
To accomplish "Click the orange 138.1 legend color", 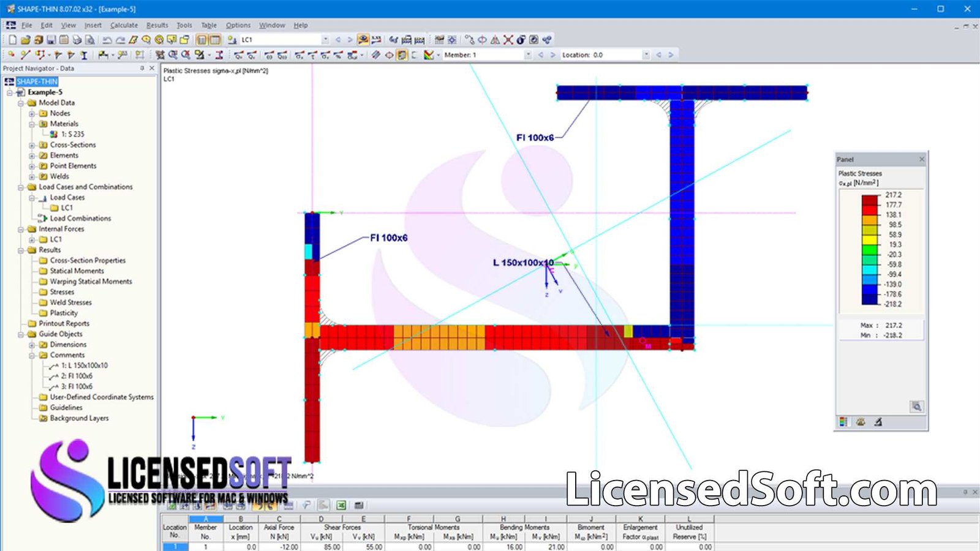I will 870,220.
